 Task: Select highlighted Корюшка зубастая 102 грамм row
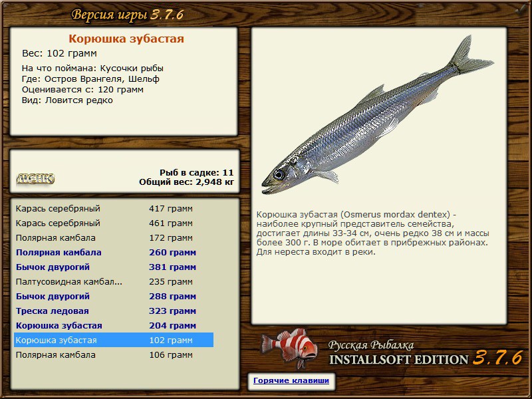pyautogui.click(x=114, y=340)
